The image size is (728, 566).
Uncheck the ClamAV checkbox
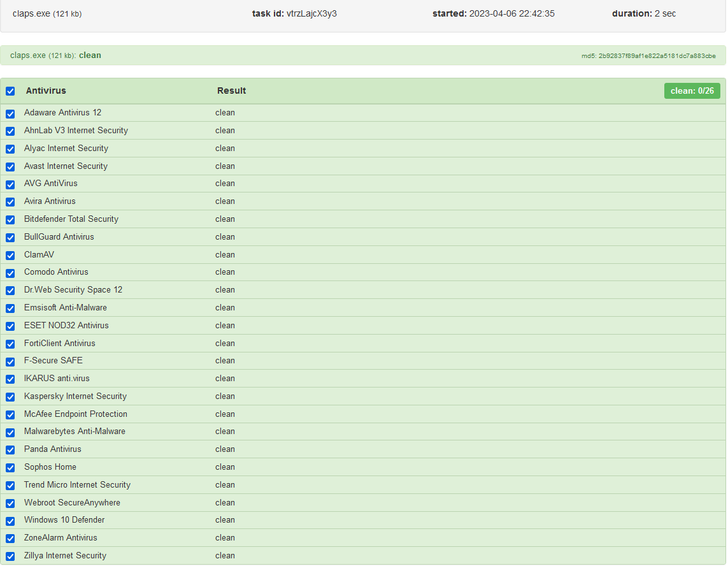click(x=10, y=256)
